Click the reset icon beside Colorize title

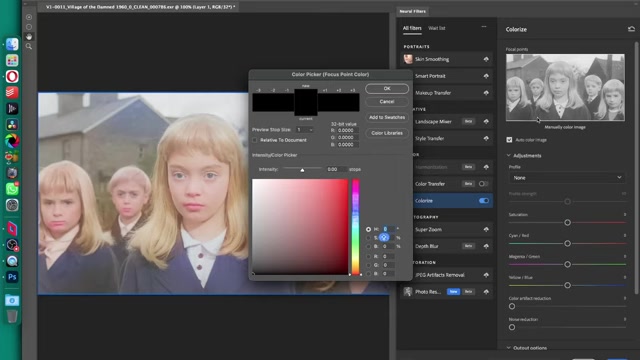tap(631, 29)
